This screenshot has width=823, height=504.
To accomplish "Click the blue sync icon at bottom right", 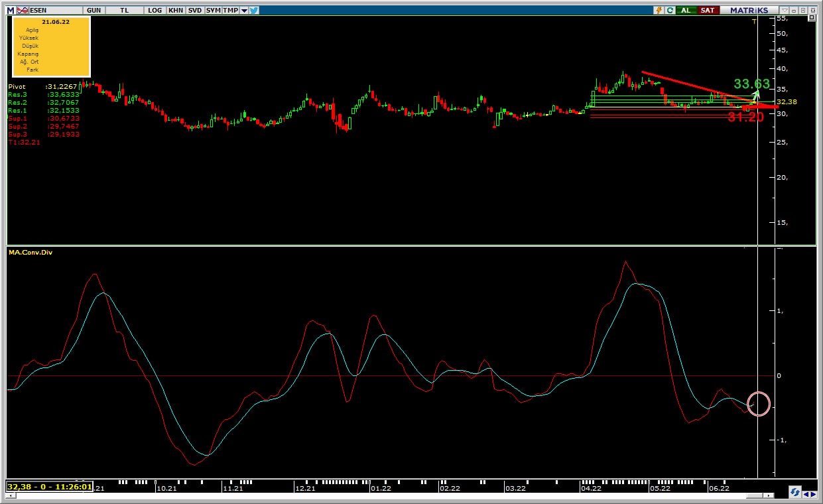I will point(794,492).
